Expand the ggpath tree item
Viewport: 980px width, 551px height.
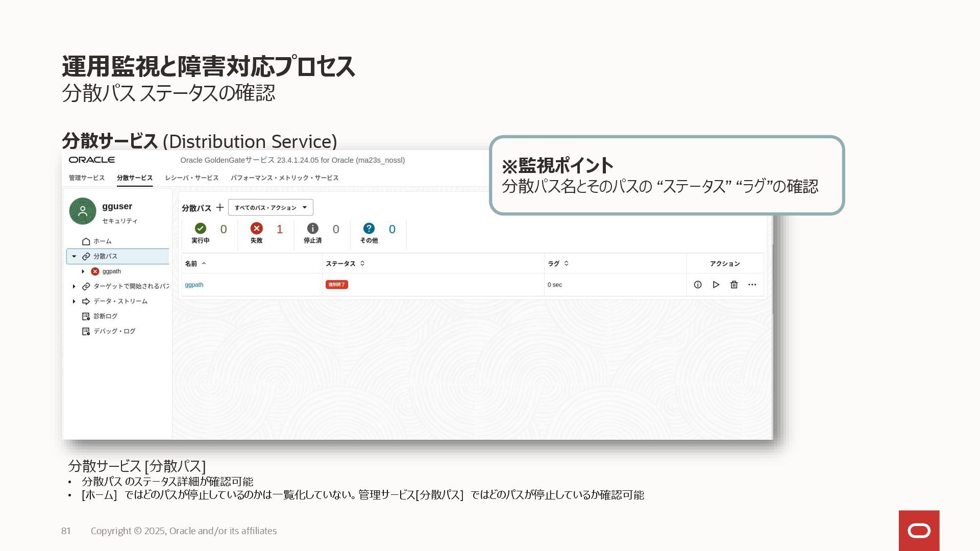[x=83, y=271]
